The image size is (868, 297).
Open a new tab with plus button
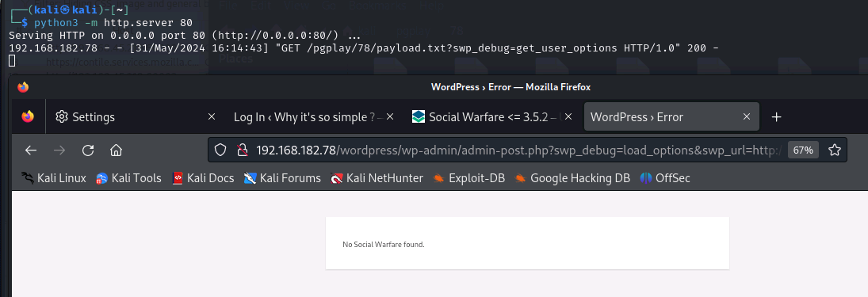point(776,116)
